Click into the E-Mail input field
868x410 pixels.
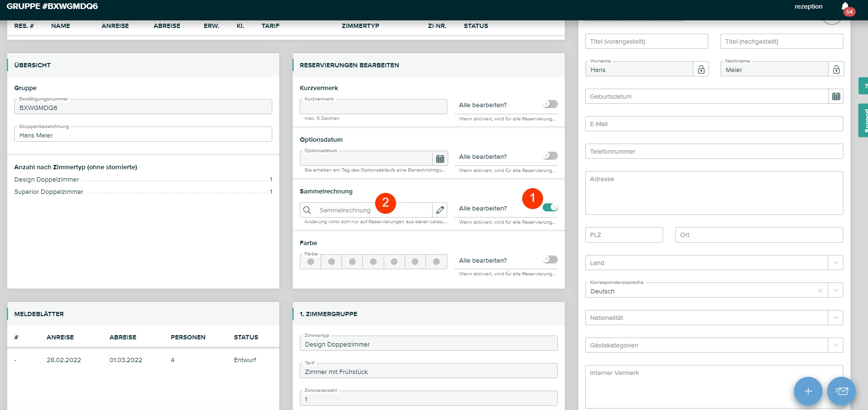point(713,124)
